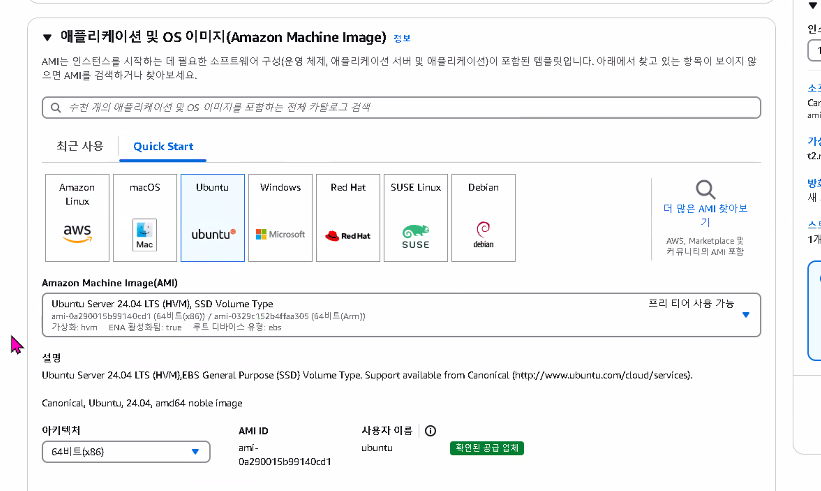Click the Amazon Machine Image(AMI) field label
Screen dimensions: 821x491
pos(109,283)
